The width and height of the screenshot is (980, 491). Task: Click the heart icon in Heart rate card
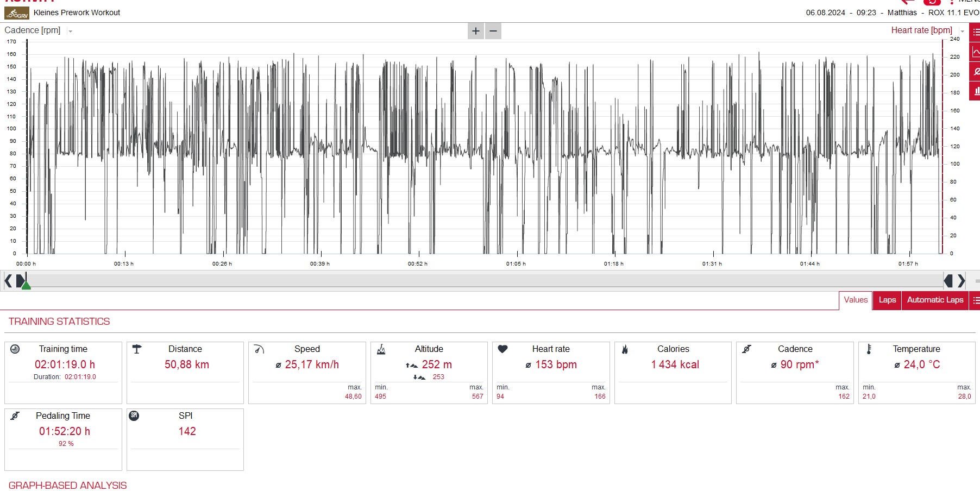pos(502,349)
